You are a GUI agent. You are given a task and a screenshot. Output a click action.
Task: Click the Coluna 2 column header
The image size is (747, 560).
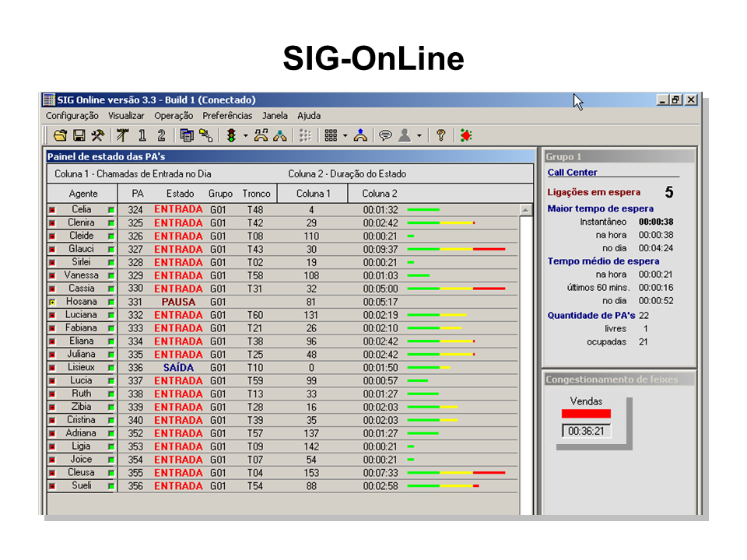coord(379,194)
